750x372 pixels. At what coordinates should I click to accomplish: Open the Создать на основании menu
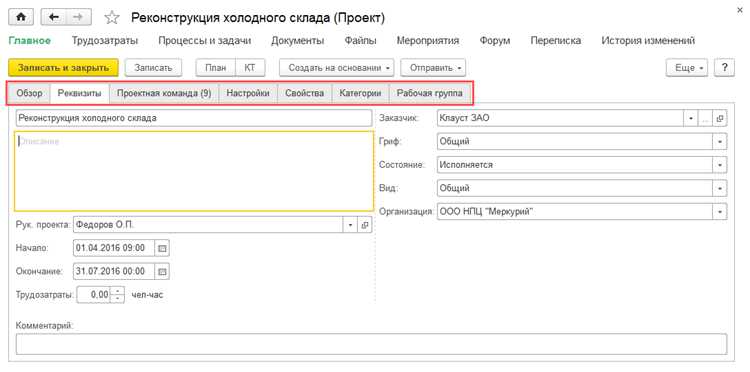click(x=339, y=68)
